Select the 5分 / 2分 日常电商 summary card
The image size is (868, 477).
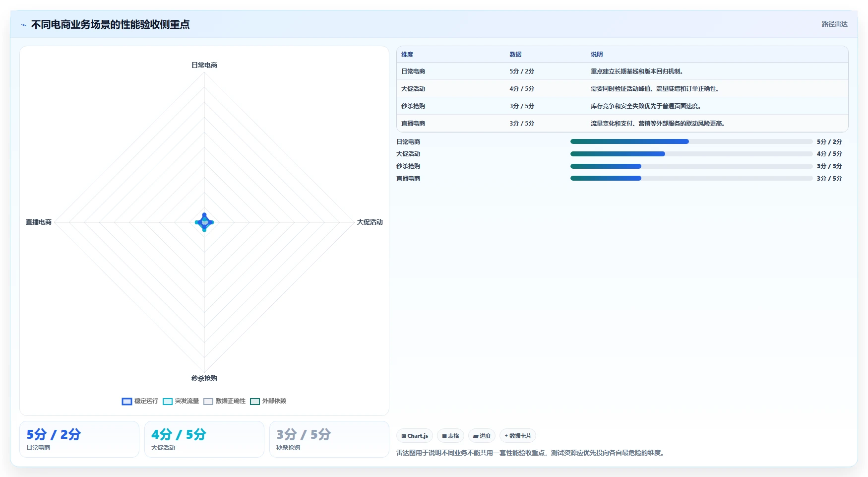[79, 439]
